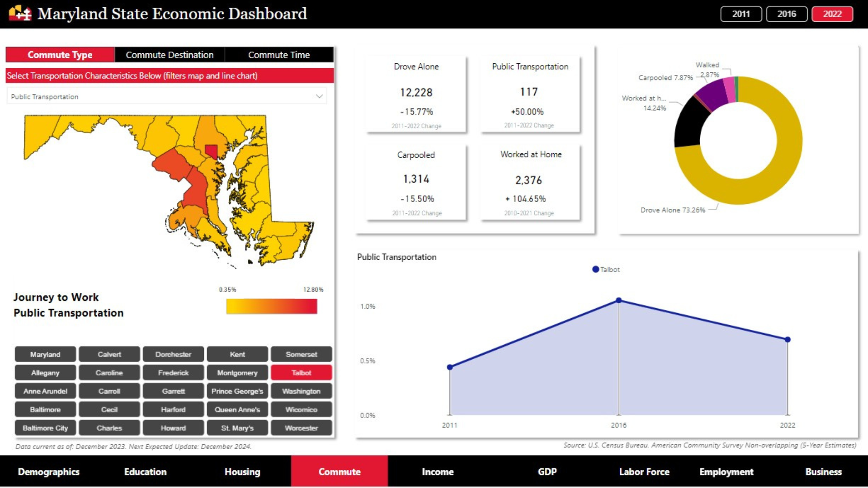The width and height of the screenshot is (868, 488).
Task: Switch year toggle to 2016
Action: (x=787, y=14)
